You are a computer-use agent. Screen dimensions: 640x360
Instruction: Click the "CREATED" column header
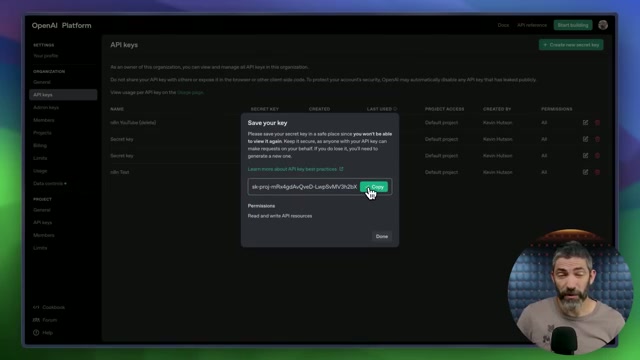[319, 109]
